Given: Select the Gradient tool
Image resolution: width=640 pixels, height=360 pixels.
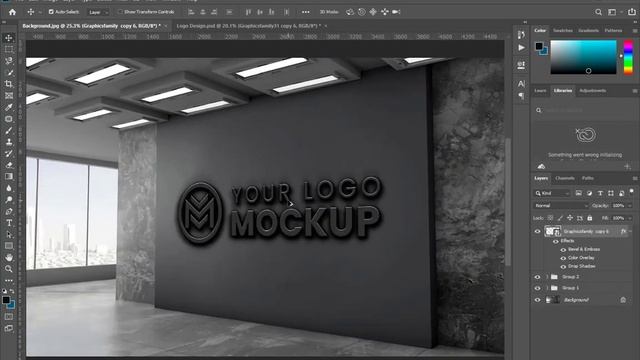Looking at the screenshot, I should [9, 176].
